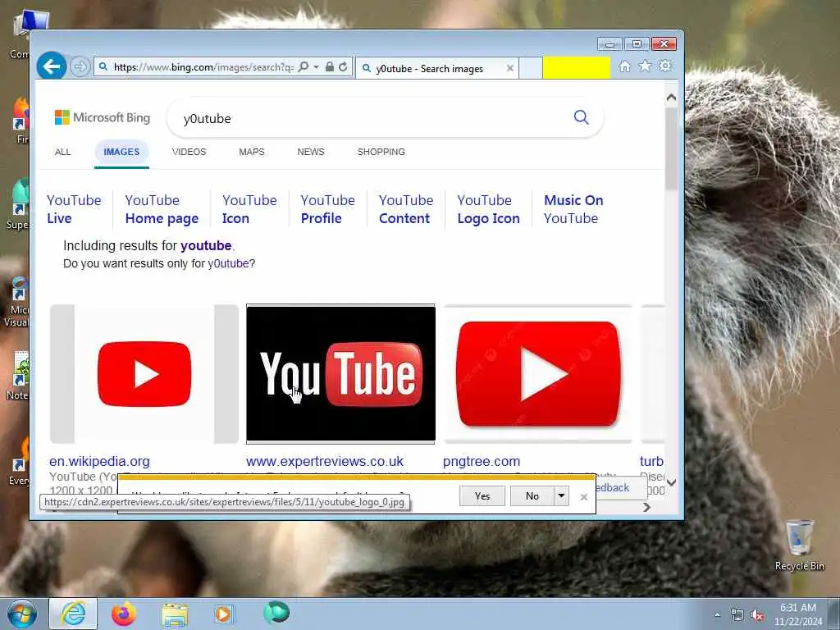The width and height of the screenshot is (840, 630).
Task: Dismiss the notification bar with X
Action: pyautogui.click(x=584, y=497)
